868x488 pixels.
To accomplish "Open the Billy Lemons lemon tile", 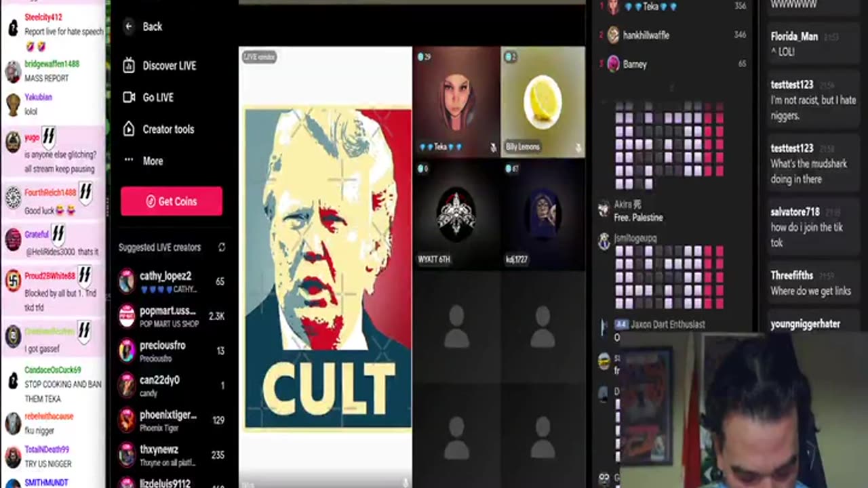I will pos(542,102).
